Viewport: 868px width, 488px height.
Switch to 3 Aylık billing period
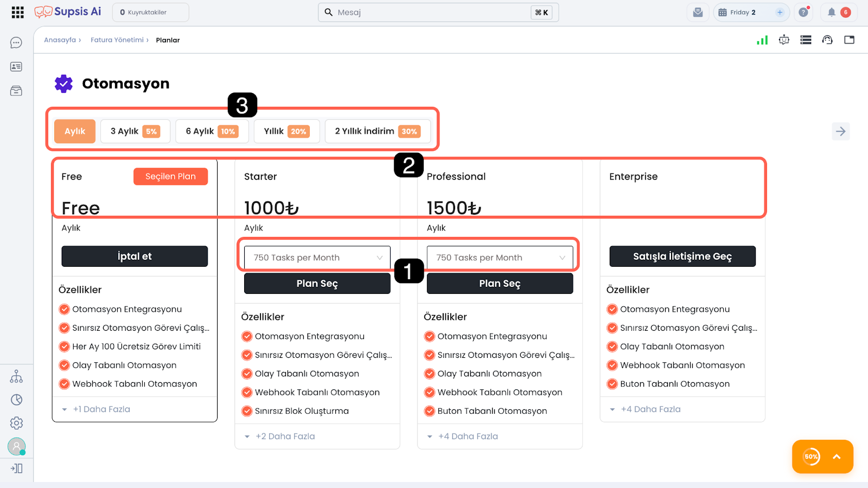(135, 131)
